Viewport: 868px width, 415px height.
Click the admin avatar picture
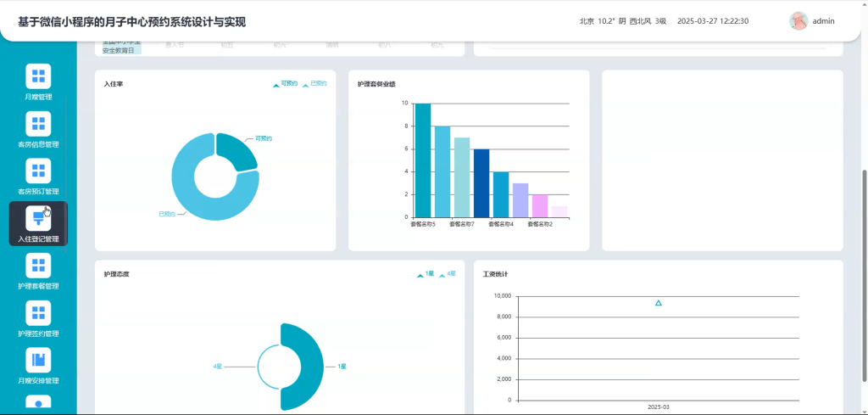tap(798, 21)
